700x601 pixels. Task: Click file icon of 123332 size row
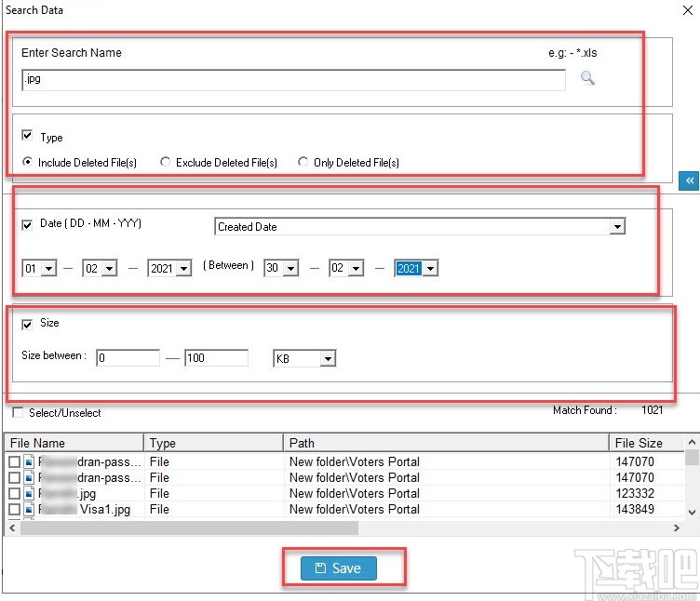pyautogui.click(x=29, y=493)
